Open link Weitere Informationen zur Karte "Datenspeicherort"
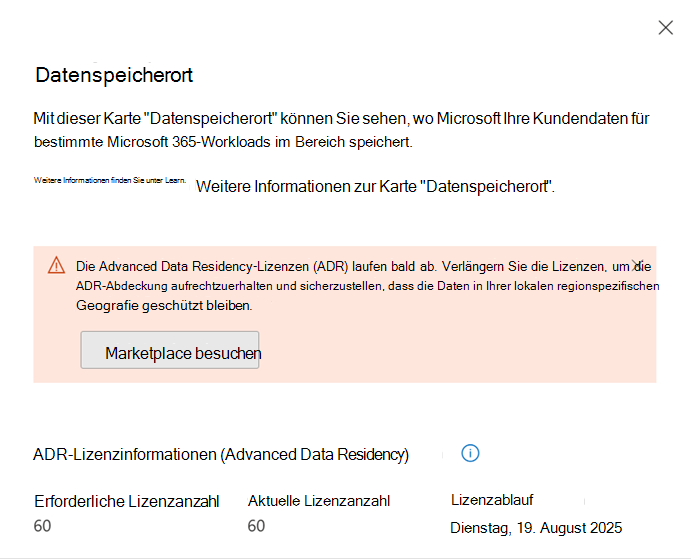Screen dimensions: 691x559 point(375,186)
